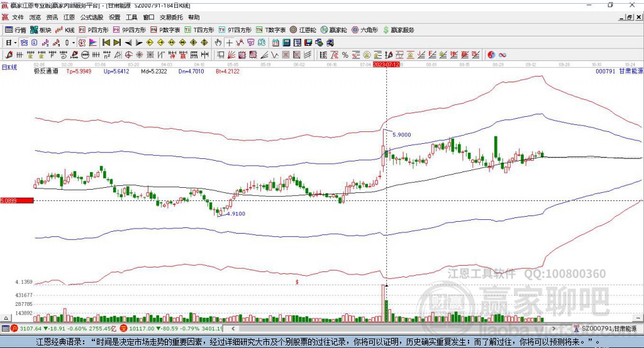Open the 9T四方形 tool

click(235, 30)
